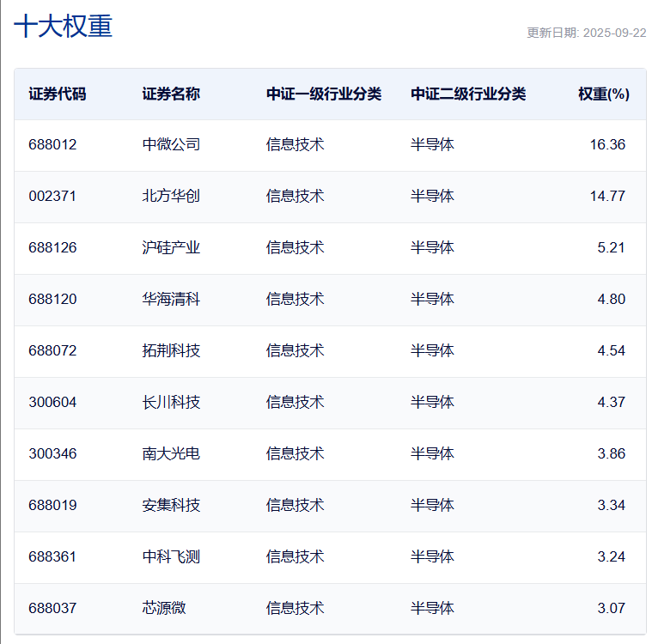Click the name 沪硅产业
The height and width of the screenshot is (644, 652).
(x=171, y=248)
